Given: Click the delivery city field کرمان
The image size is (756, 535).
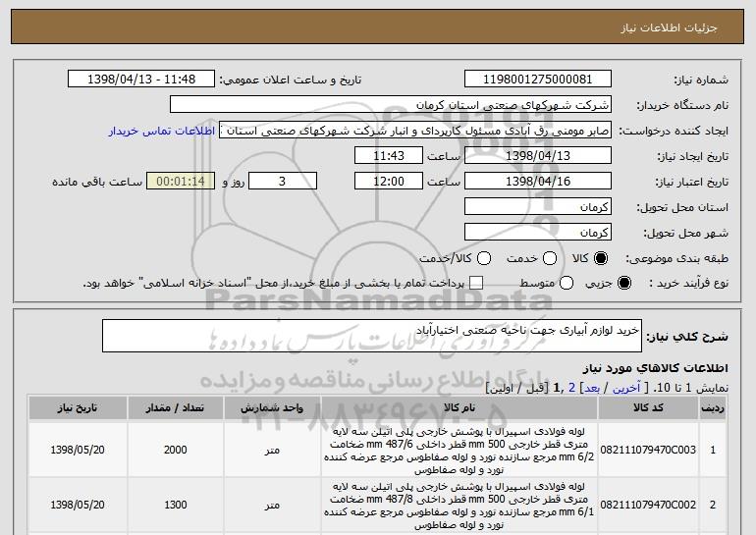Looking at the screenshot, I should pyautogui.click(x=538, y=233).
